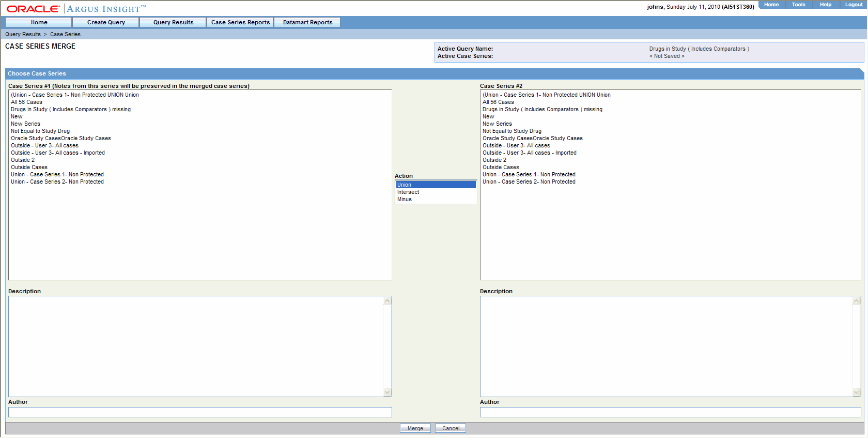868x438 pixels.
Task: Select 'All 56 Cases' in Case Series #2
Action: (670, 102)
